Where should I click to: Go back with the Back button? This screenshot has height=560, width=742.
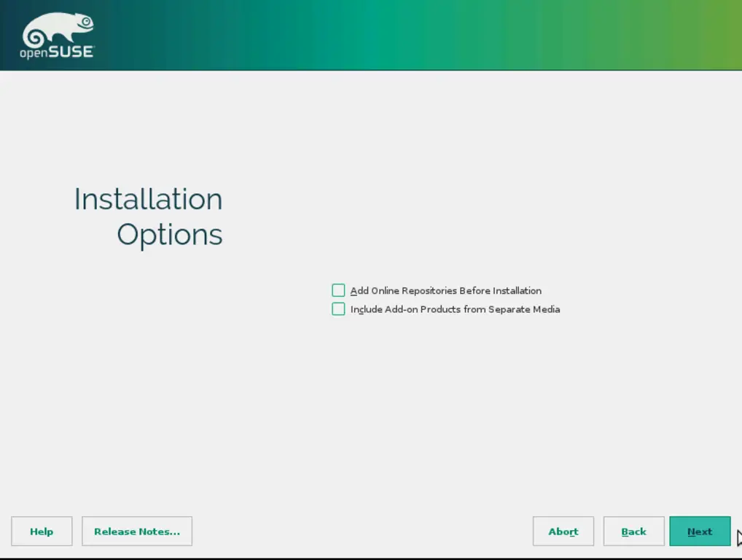click(633, 531)
